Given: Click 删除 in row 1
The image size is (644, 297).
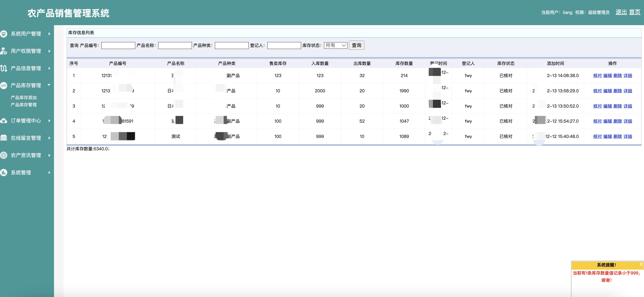Looking at the screenshot, I should [617, 76].
